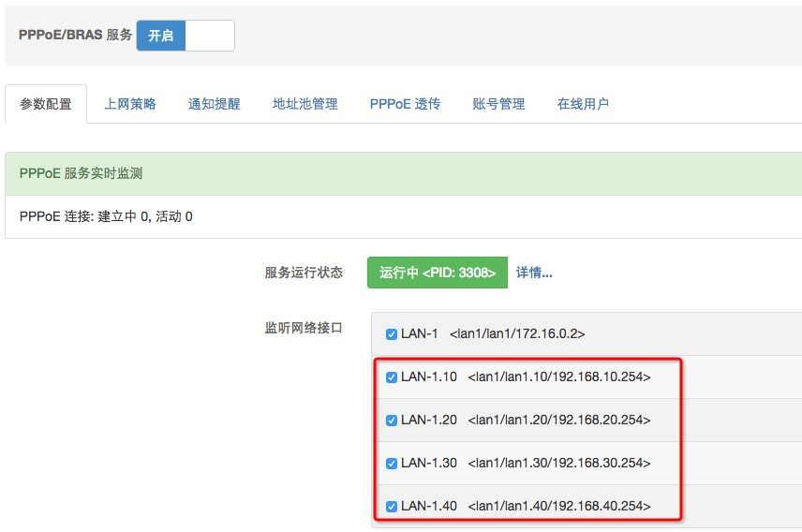Image resolution: width=802 pixels, height=532 pixels.
Task: Disable the LAN-1.20 checkbox
Action: (x=392, y=421)
